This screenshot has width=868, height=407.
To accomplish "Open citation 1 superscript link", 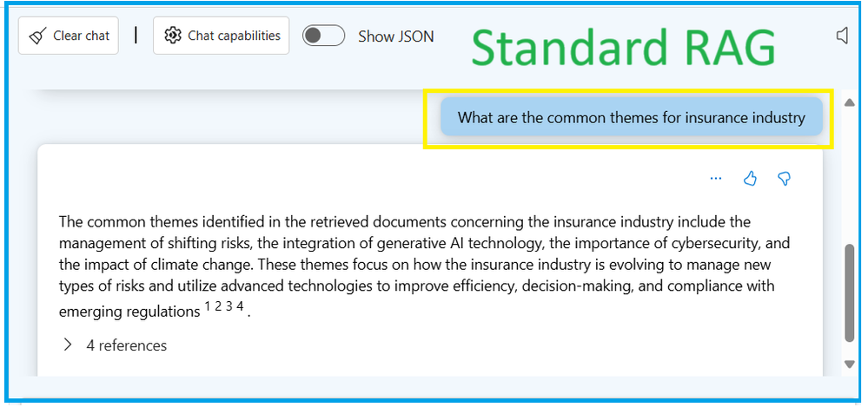I will pyautogui.click(x=208, y=306).
